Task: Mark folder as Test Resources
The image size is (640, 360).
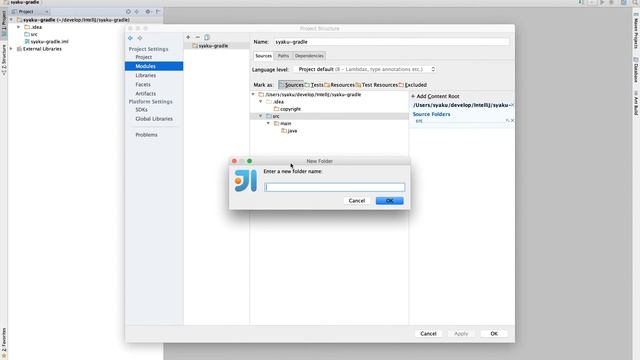Action: pos(376,85)
